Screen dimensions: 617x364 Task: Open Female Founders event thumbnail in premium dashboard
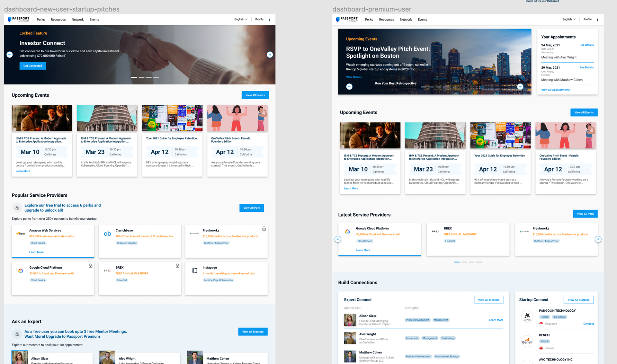point(566,135)
